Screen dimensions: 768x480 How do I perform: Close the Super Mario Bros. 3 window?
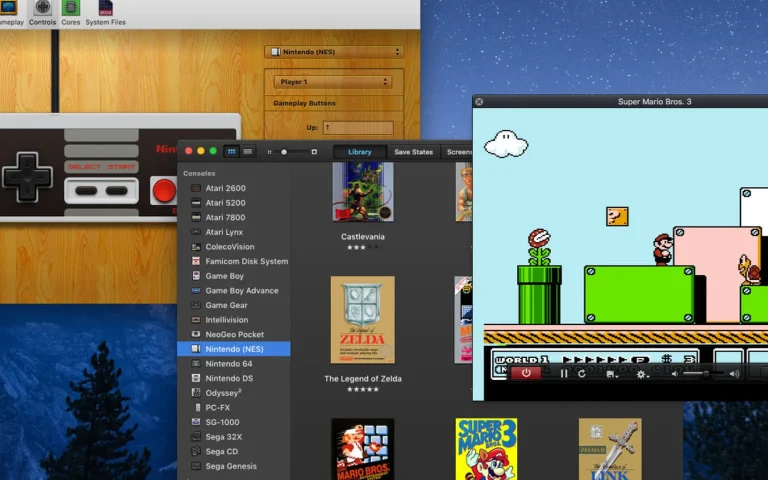[x=479, y=101]
